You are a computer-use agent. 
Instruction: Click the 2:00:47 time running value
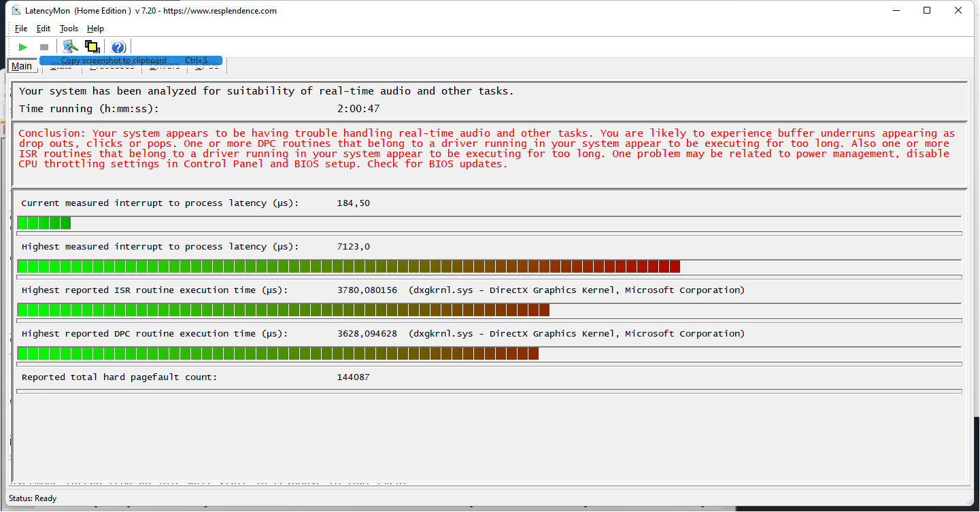(358, 109)
